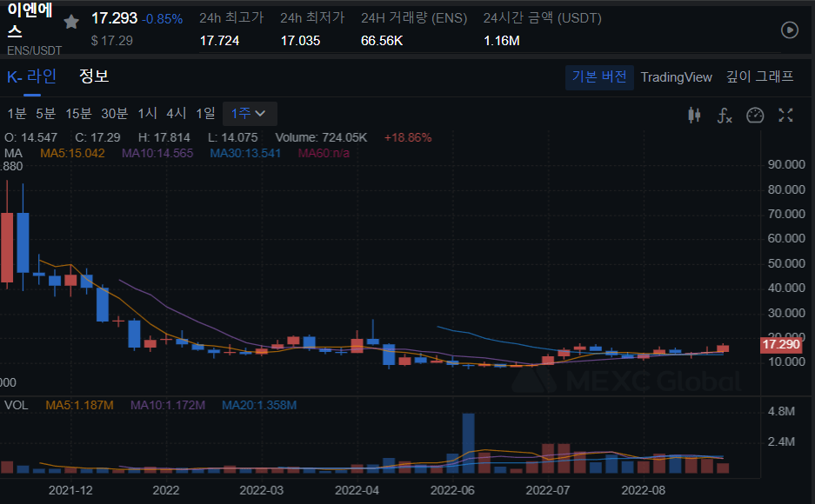Select the 4시 interval
815x504 pixels.
(x=177, y=113)
